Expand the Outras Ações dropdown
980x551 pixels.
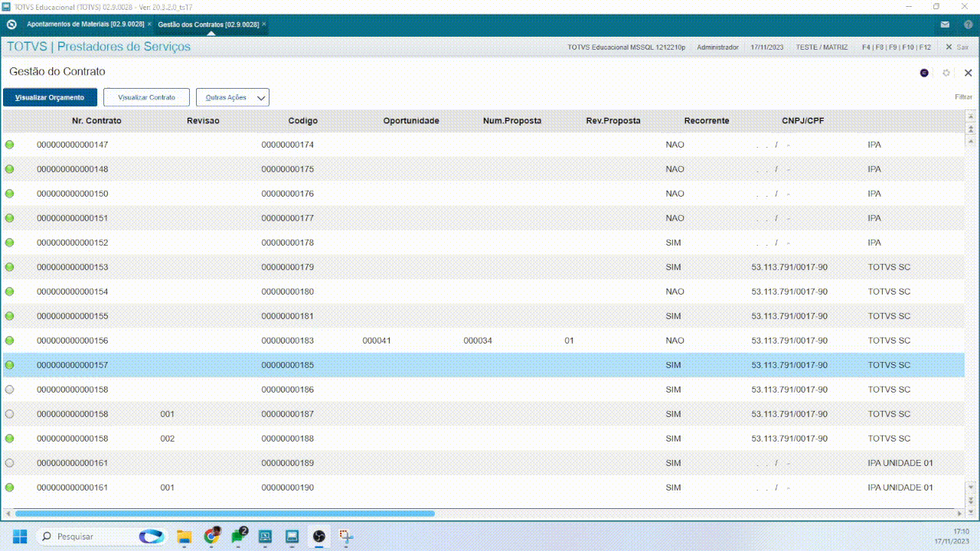pos(233,97)
